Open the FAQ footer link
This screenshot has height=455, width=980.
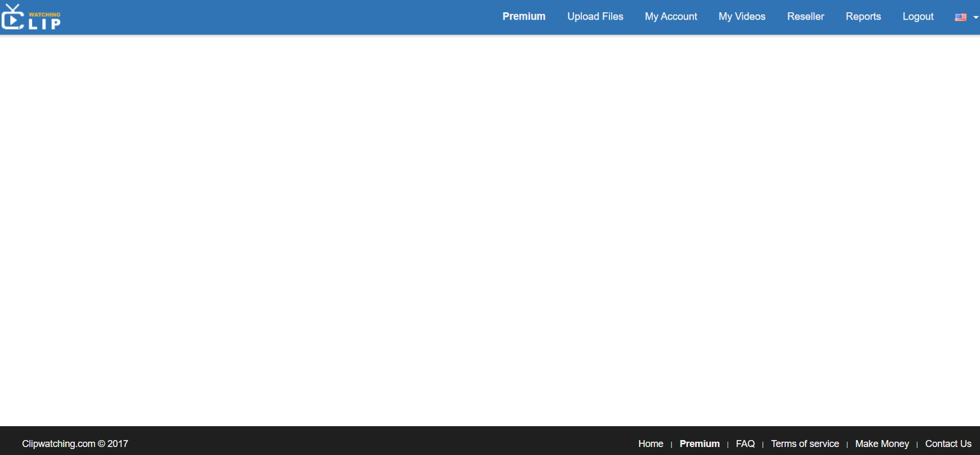click(745, 444)
